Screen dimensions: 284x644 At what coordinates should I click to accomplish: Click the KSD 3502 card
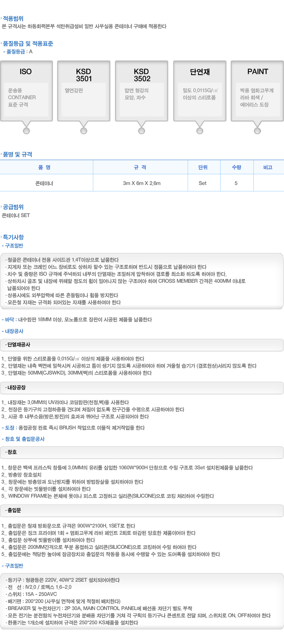click(141, 91)
